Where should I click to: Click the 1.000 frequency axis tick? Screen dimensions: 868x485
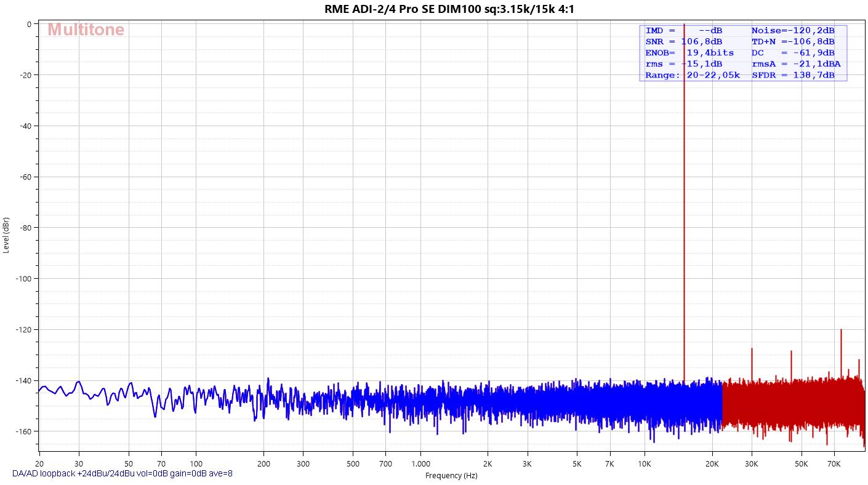(420, 463)
